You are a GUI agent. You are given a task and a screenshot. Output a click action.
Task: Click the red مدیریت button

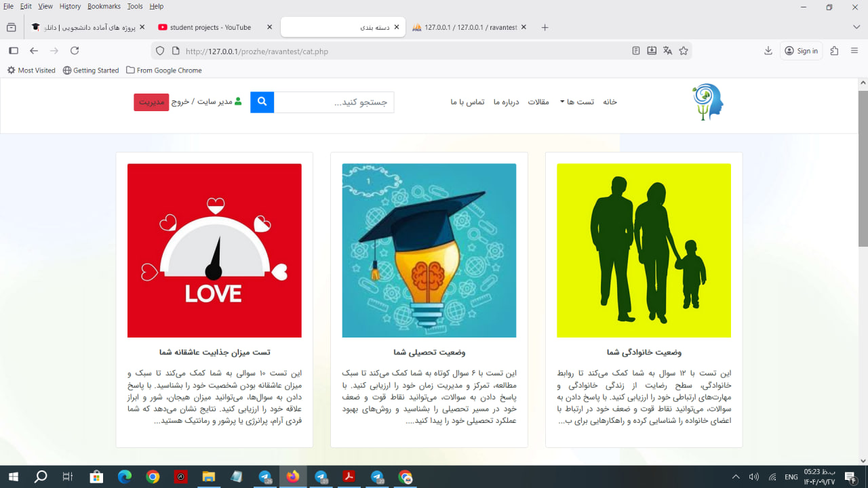click(151, 102)
